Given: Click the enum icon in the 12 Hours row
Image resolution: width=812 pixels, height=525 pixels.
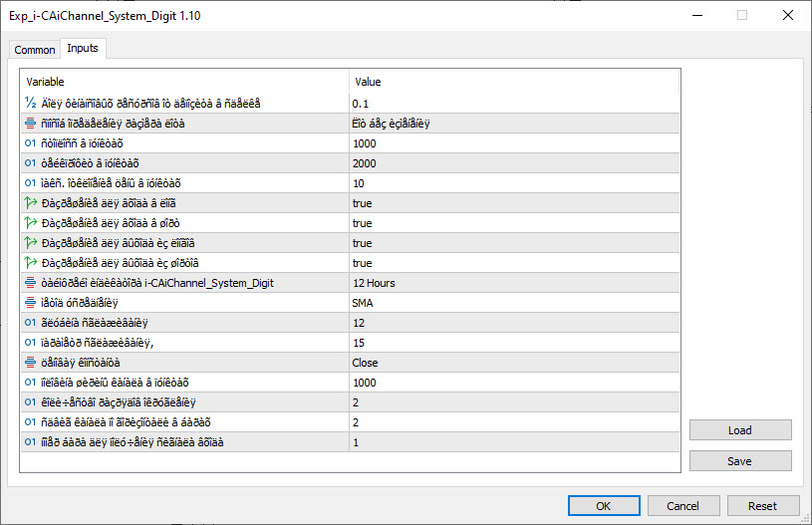Looking at the screenshot, I should [31, 283].
